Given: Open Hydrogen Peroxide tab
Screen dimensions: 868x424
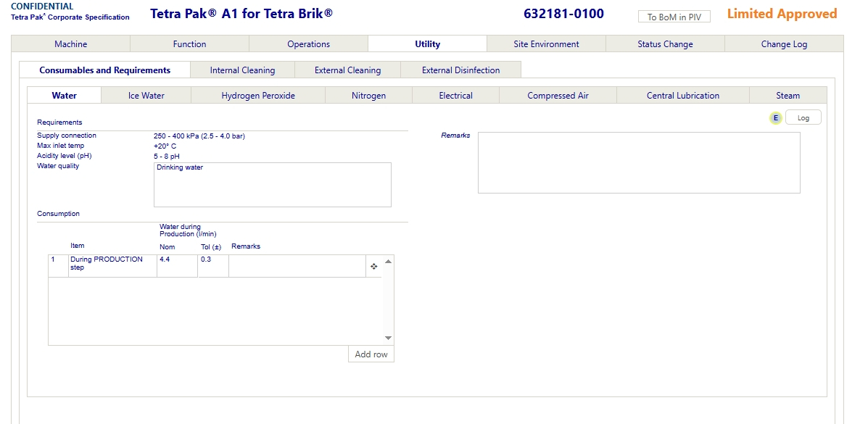Looking at the screenshot, I should point(258,95).
